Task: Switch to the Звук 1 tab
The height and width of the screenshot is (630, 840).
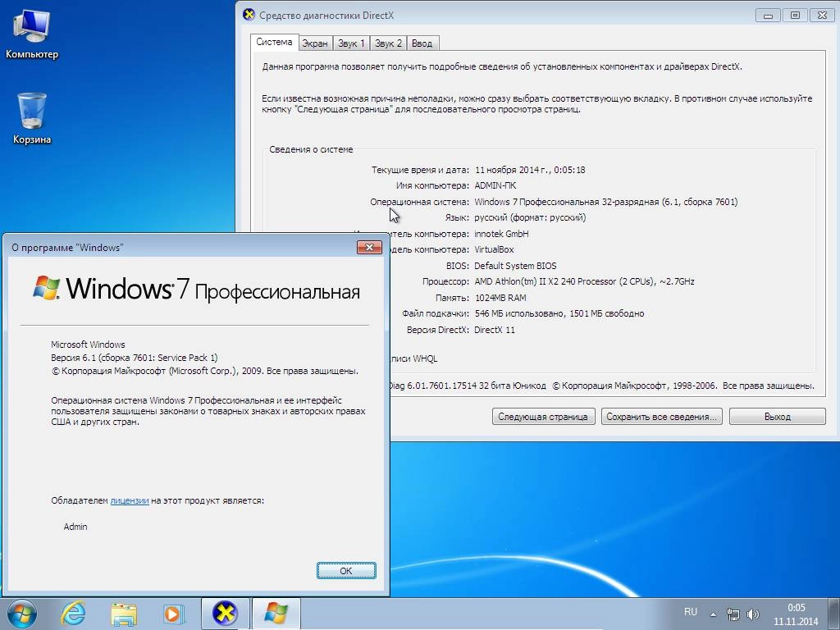Action: click(351, 43)
